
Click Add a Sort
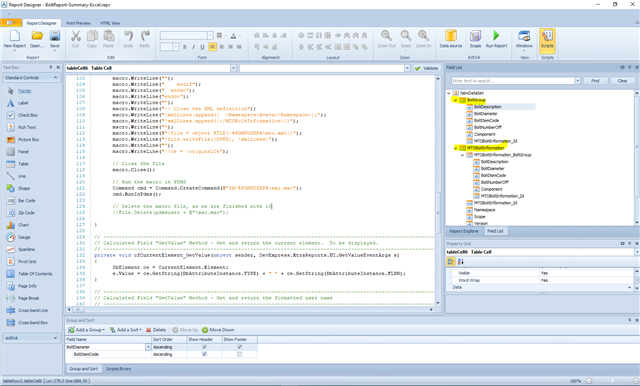tap(126, 330)
